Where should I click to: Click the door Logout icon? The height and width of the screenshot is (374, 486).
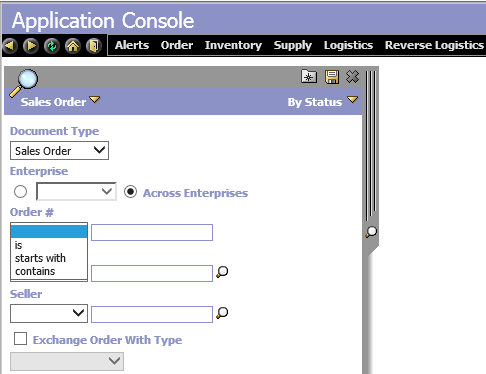[94, 45]
